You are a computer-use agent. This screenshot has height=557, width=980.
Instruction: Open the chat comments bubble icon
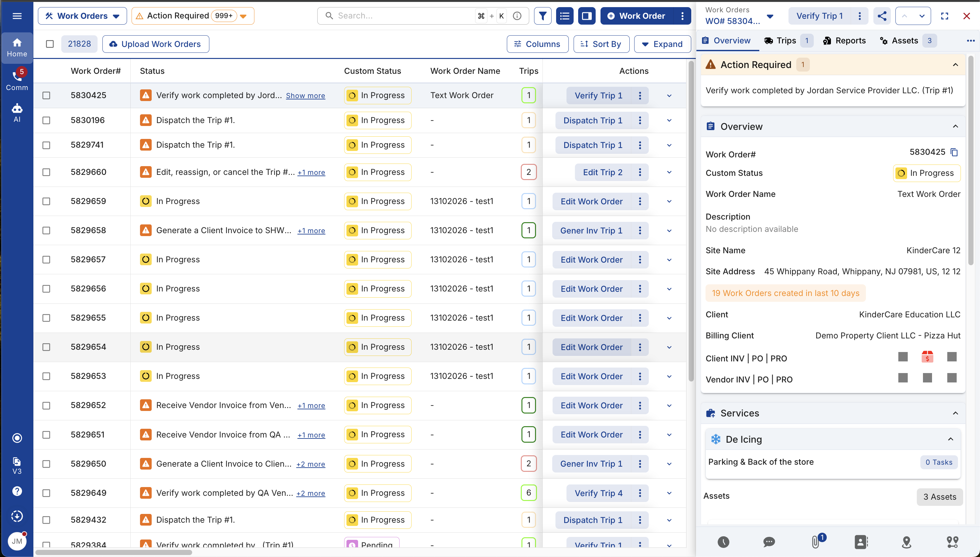point(769,542)
